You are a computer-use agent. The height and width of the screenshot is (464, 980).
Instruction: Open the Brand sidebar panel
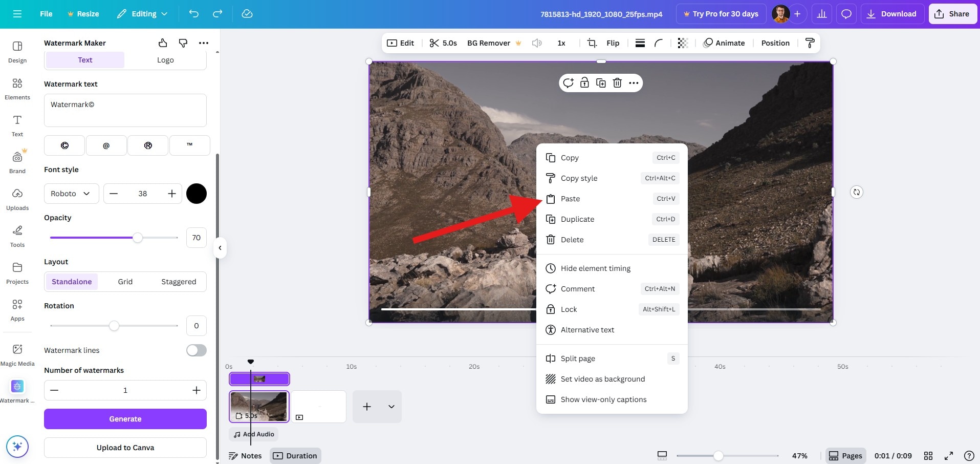pos(17,162)
